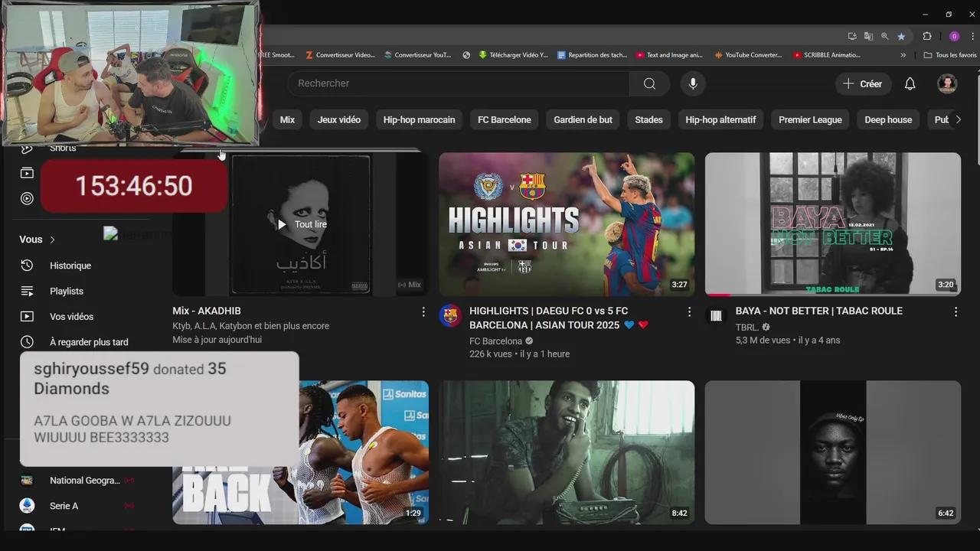Open the FC Barcelona channel name link
Image resolution: width=980 pixels, height=551 pixels.
tap(495, 341)
